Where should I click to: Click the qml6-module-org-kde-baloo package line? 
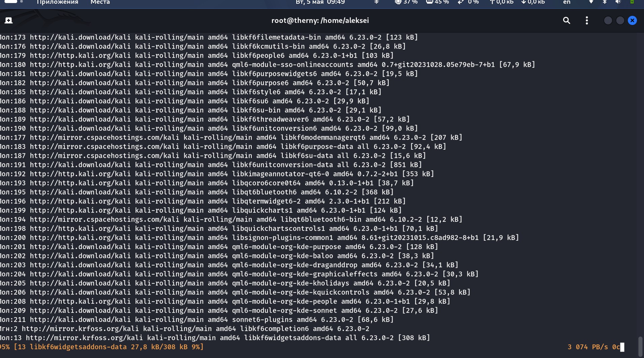pyautogui.click(x=217, y=256)
